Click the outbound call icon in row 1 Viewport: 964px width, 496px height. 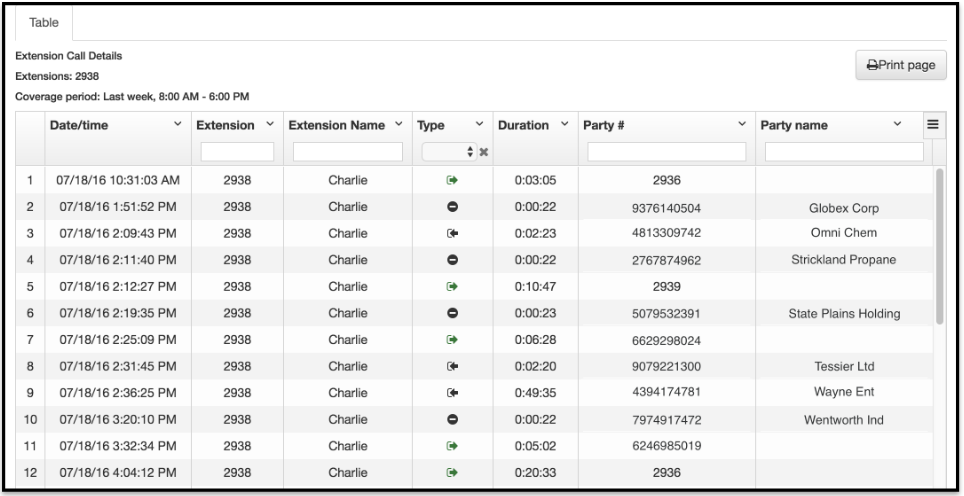coord(452,180)
